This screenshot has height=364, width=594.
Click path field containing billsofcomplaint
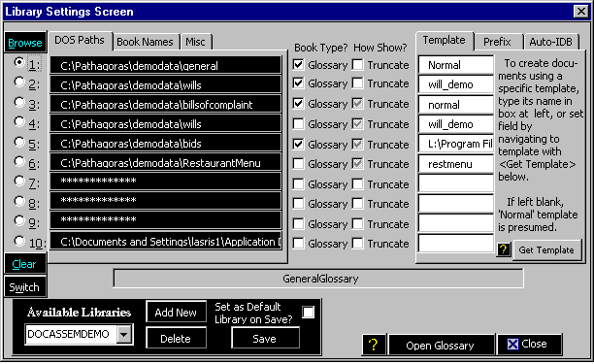pyautogui.click(x=166, y=104)
